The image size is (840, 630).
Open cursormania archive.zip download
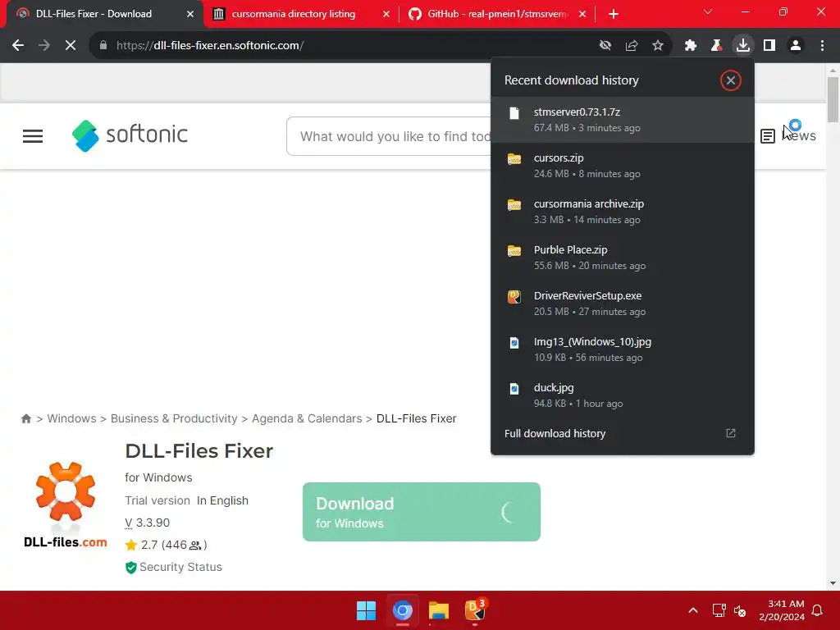pyautogui.click(x=623, y=212)
